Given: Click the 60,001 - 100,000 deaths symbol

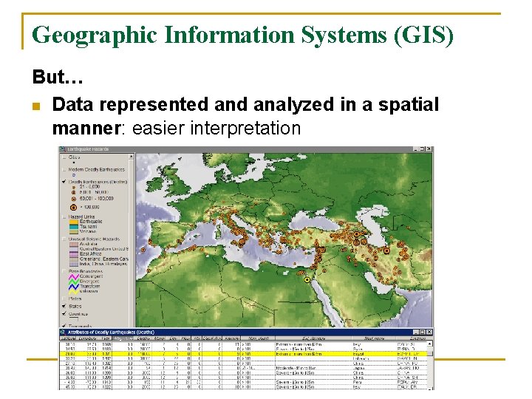Looking at the screenshot, I should pyautogui.click(x=73, y=199).
